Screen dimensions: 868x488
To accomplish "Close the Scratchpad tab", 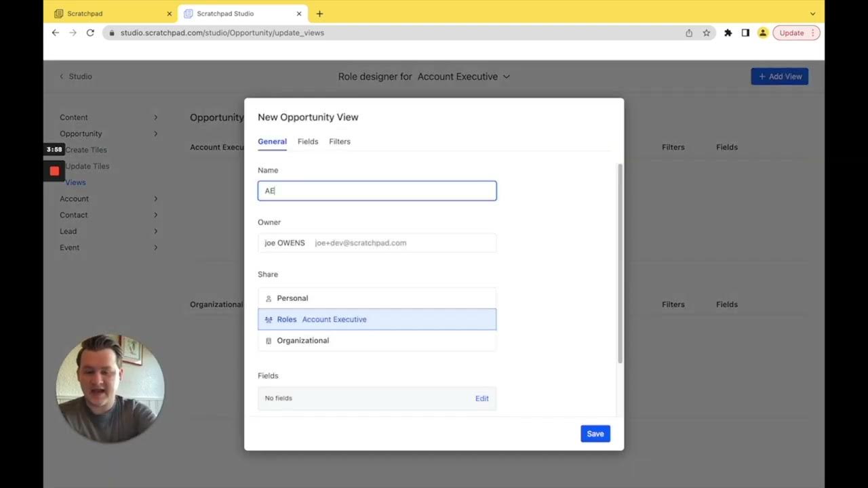I will click(170, 14).
